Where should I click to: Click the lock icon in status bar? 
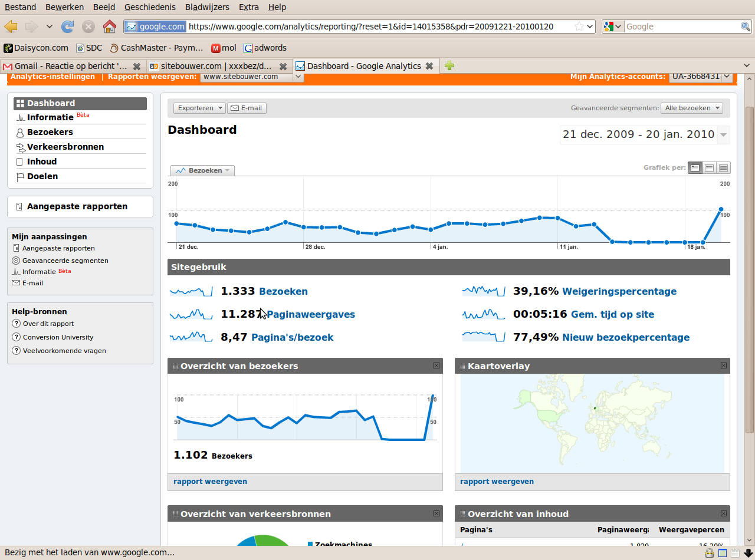[x=710, y=553]
